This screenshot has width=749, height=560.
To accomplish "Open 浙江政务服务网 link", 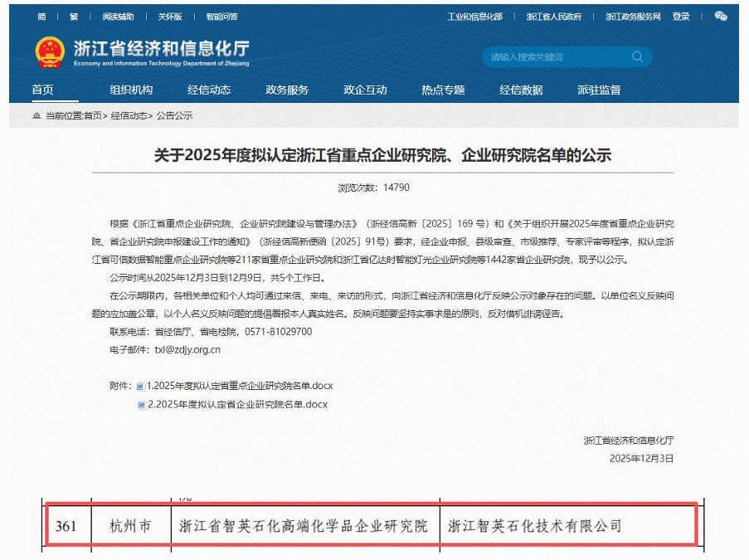I will (x=633, y=17).
